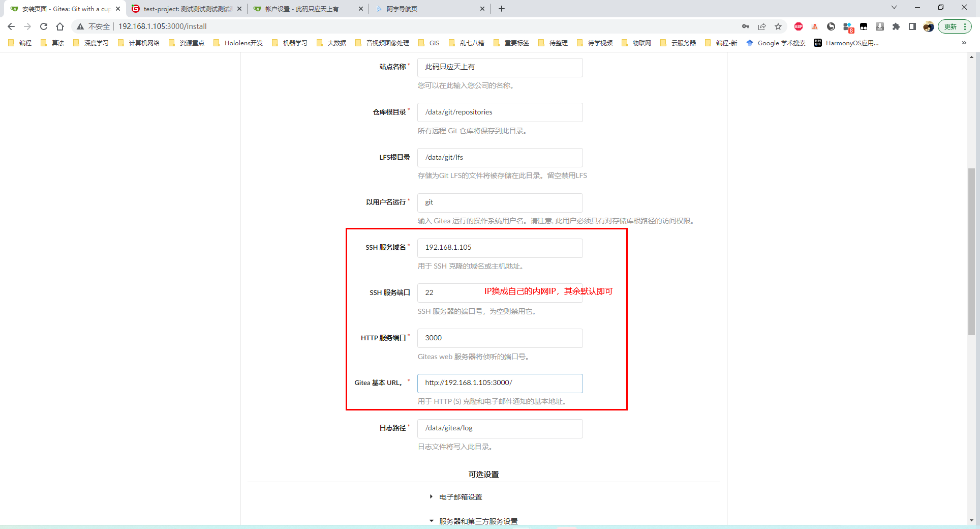Open the HarmonyOS应用 bookmark
This screenshot has height=529, width=980.
tap(846, 43)
